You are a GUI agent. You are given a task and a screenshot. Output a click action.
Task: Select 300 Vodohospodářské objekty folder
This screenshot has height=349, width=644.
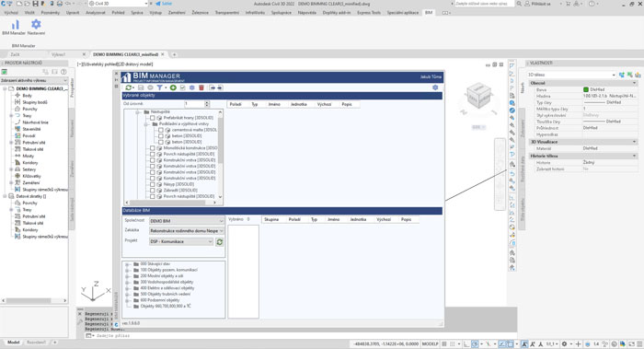coord(167,283)
